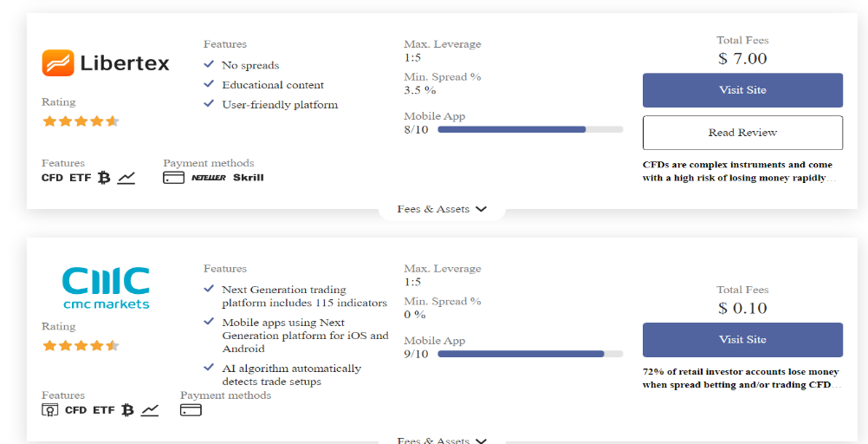Click the Neteller payment logo

click(209, 178)
